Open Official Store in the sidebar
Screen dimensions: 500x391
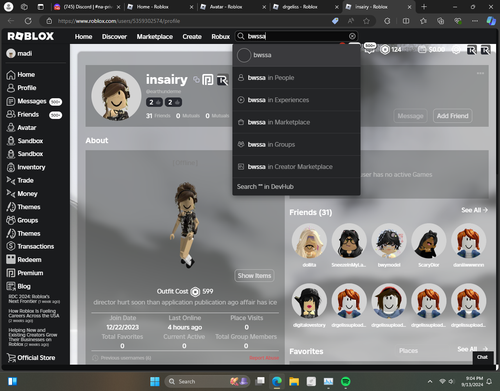31,358
